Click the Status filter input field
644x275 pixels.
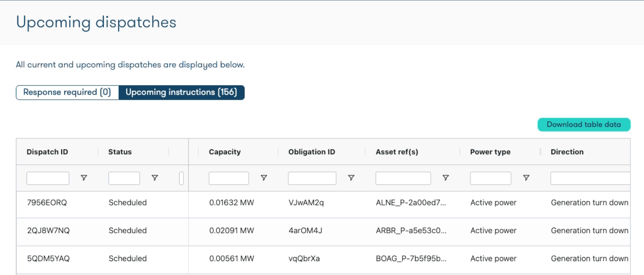coord(124,178)
